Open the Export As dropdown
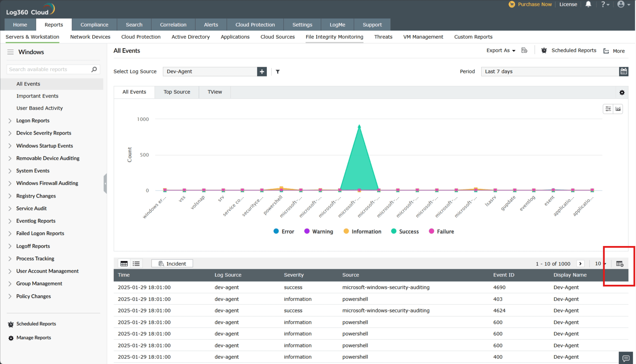 (501, 51)
